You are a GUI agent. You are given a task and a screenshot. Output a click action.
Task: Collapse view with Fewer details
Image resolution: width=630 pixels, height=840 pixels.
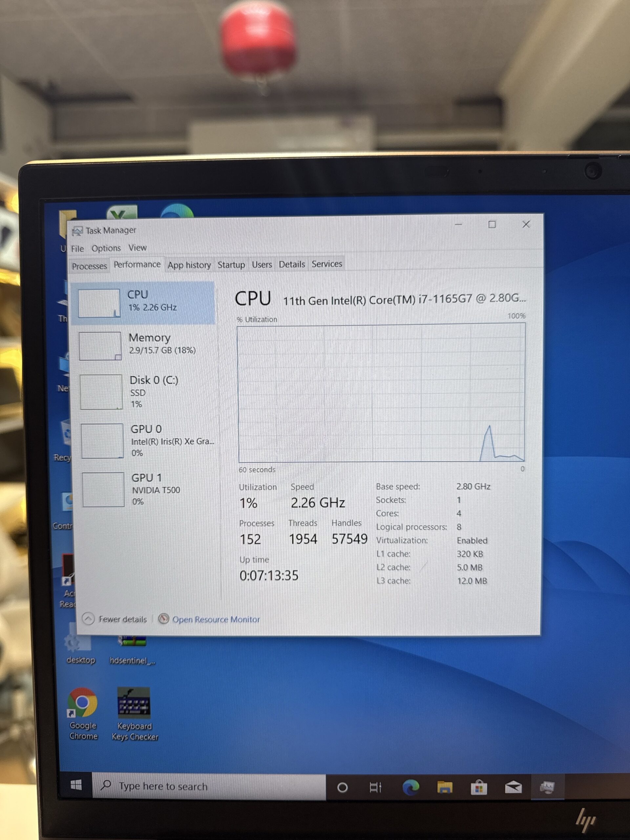115,619
